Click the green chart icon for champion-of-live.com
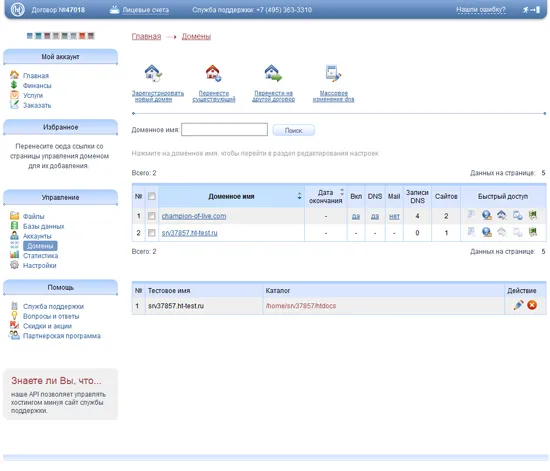Image resolution: width=550 pixels, height=471 pixels. 533,215
